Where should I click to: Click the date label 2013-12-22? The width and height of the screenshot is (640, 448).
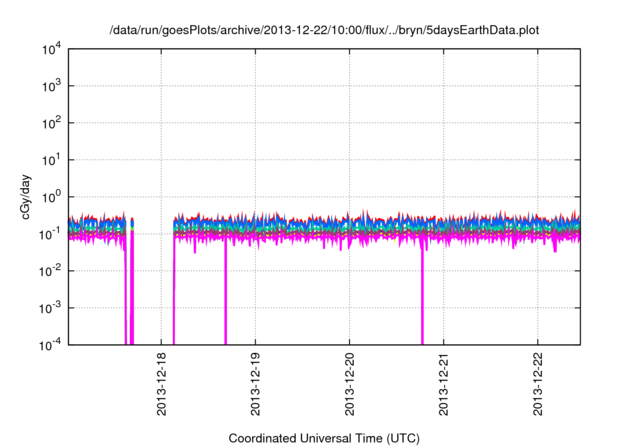coord(538,384)
